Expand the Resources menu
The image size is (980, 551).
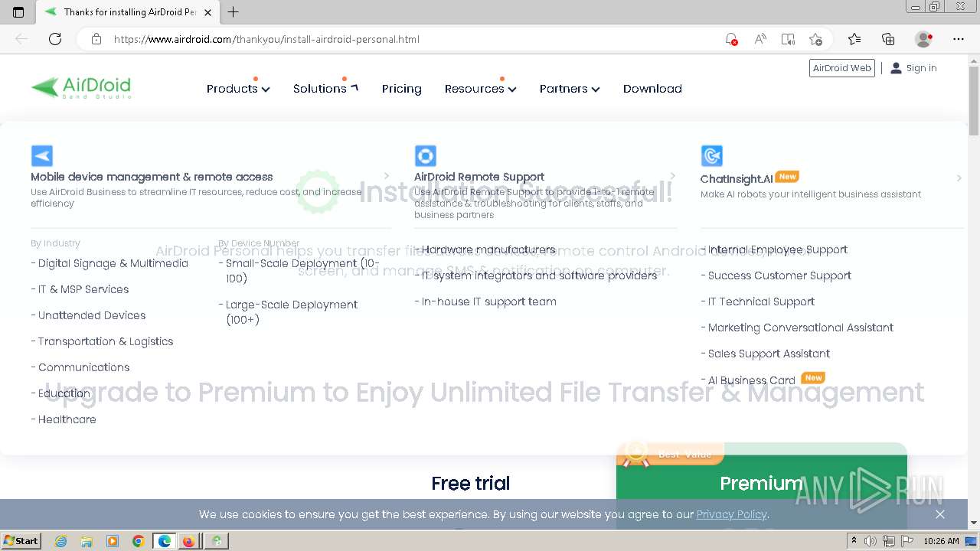480,89
